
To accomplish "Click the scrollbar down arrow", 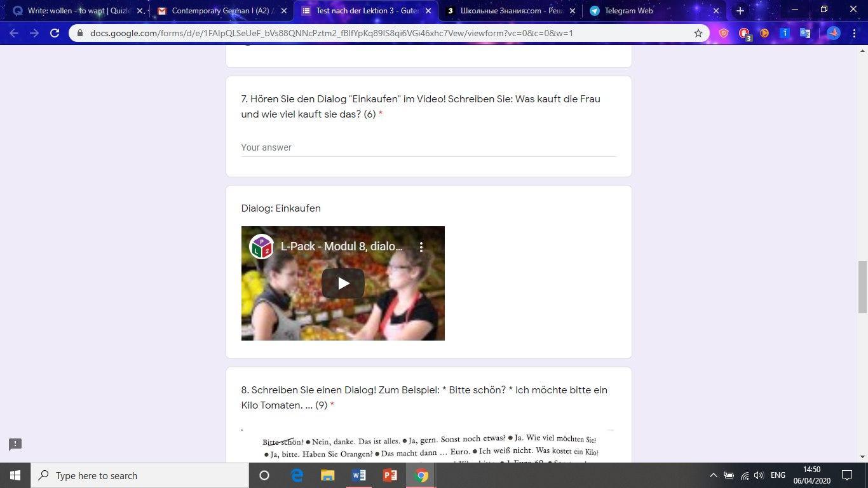I will click(x=862, y=457).
